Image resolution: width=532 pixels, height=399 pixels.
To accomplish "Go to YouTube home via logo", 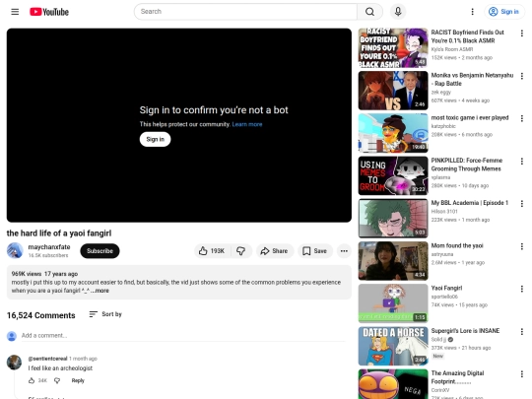I will coord(49,12).
